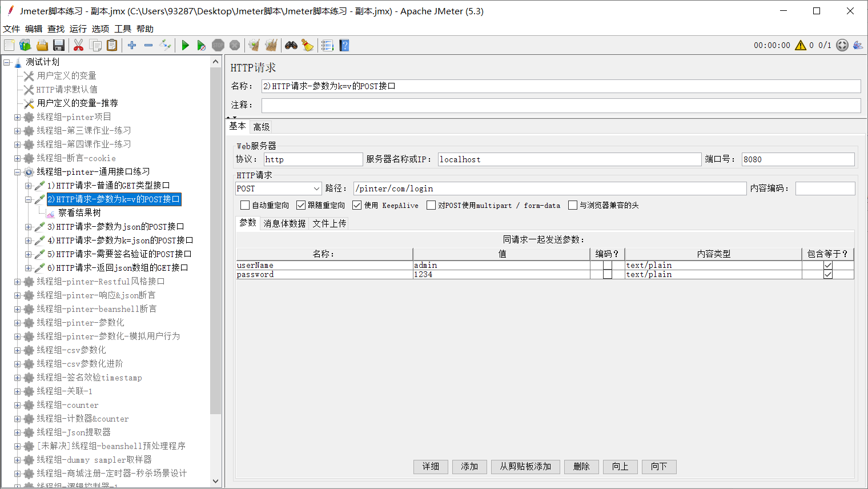Click Start no pauses icon
This screenshot has height=489, width=868.
(x=201, y=45)
